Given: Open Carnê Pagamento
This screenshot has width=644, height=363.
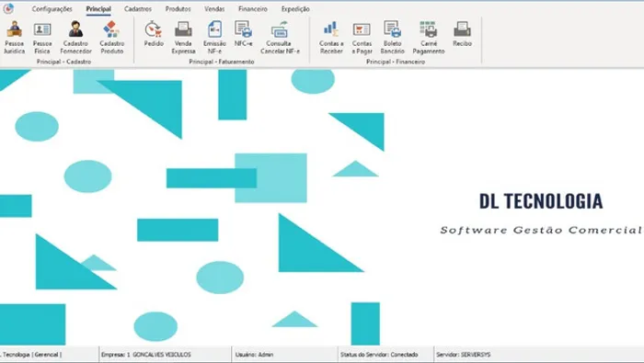Looking at the screenshot, I should point(429,38).
